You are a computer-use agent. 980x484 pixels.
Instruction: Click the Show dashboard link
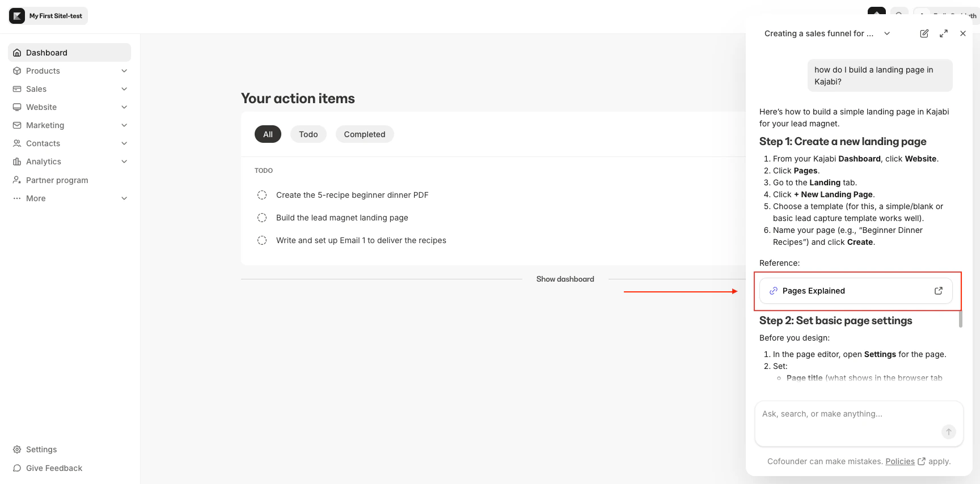(x=565, y=279)
